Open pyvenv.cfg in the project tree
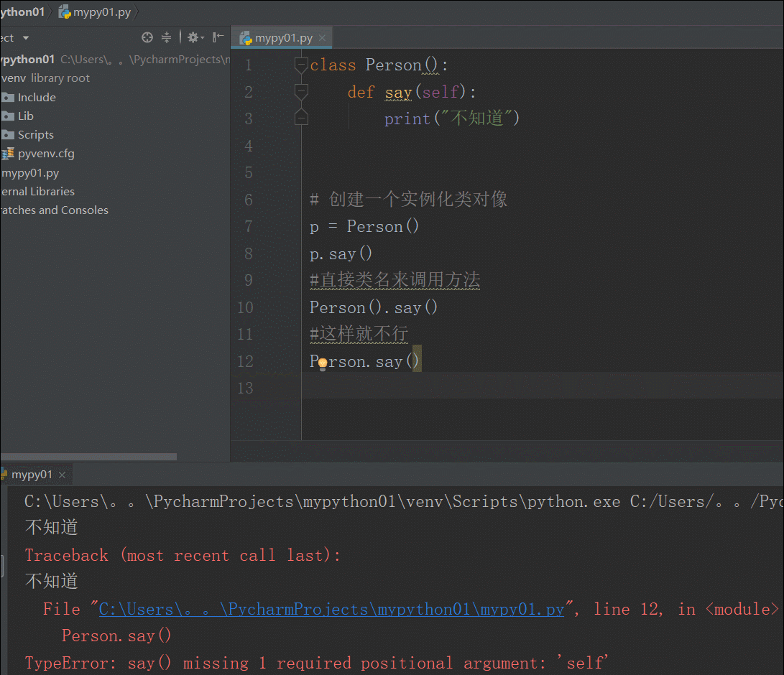Image resolution: width=784 pixels, height=675 pixels. click(46, 154)
